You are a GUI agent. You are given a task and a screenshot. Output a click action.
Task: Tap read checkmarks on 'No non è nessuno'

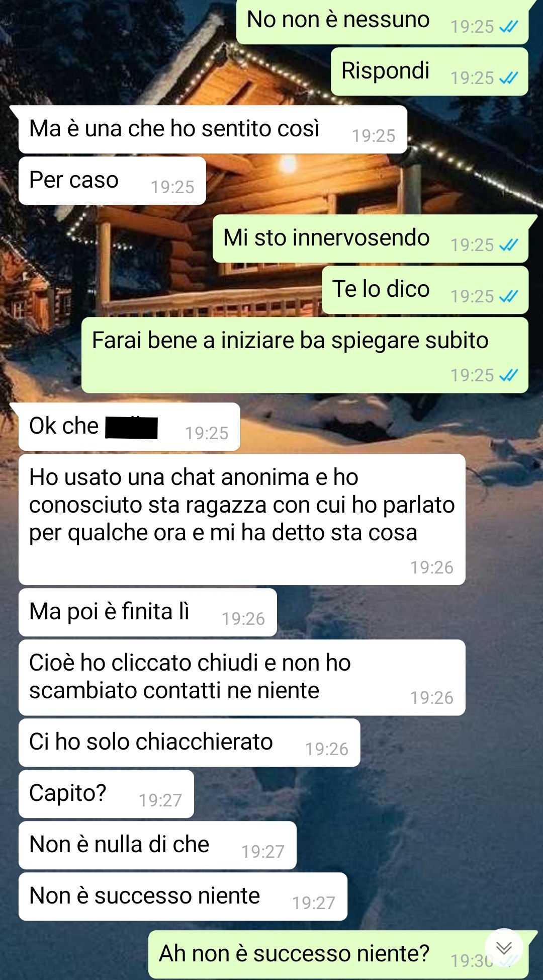(x=508, y=27)
